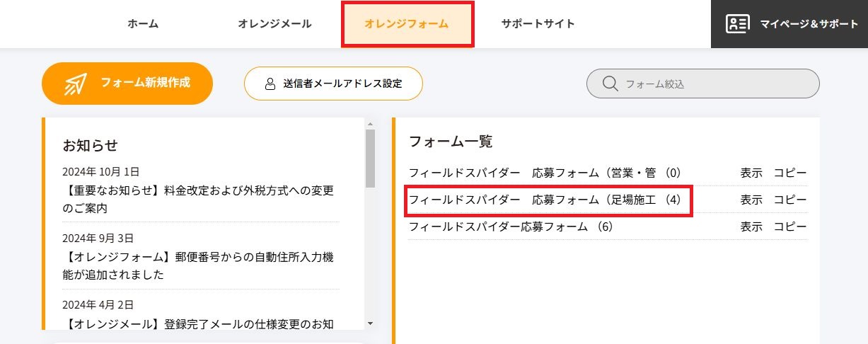Open the 料金改定および外税方式 notice
Screen dimensions: 868x344
(198, 200)
